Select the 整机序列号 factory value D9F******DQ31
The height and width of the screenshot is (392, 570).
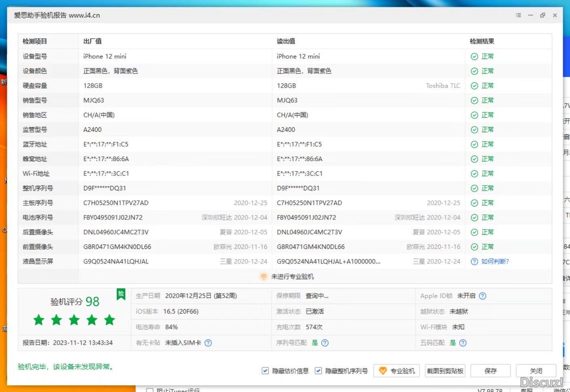(105, 188)
